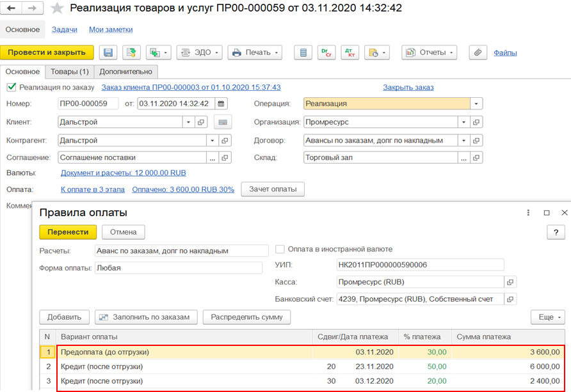Toggle Реализация по заказу checkbox

(12, 87)
